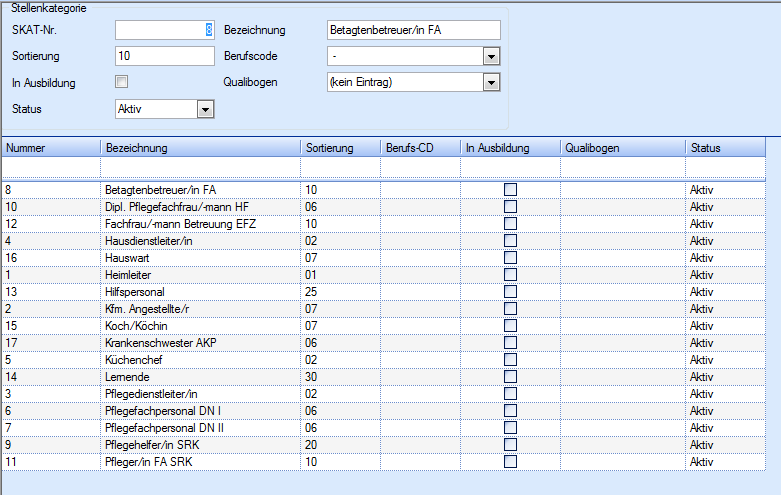The height and width of the screenshot is (495, 781).
Task: Click Aktiv status in Pflegefachpersonal DN II row
Action: point(701,428)
